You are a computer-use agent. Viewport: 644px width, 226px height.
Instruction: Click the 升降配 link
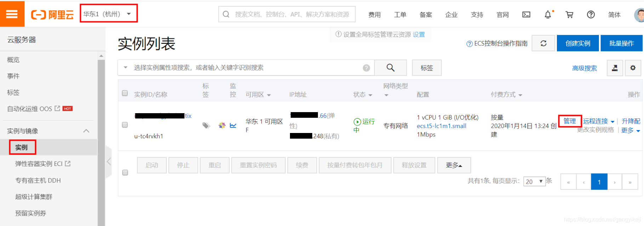(631, 121)
